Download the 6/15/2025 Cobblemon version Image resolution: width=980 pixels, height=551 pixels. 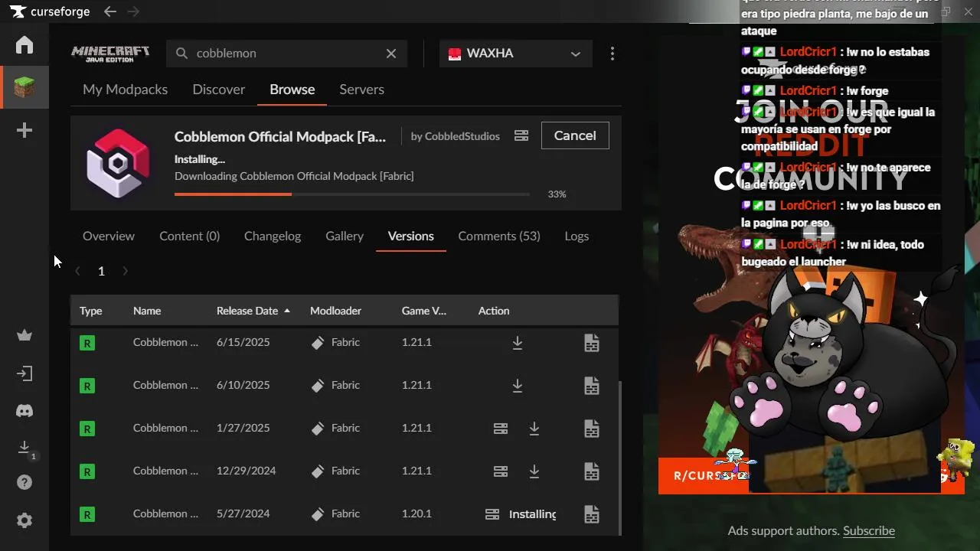518,343
